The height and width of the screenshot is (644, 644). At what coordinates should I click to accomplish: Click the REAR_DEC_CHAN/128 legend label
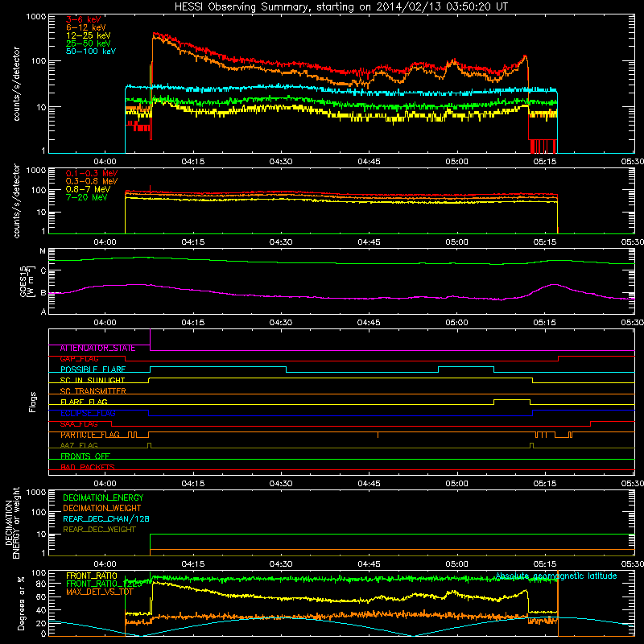[x=106, y=518]
